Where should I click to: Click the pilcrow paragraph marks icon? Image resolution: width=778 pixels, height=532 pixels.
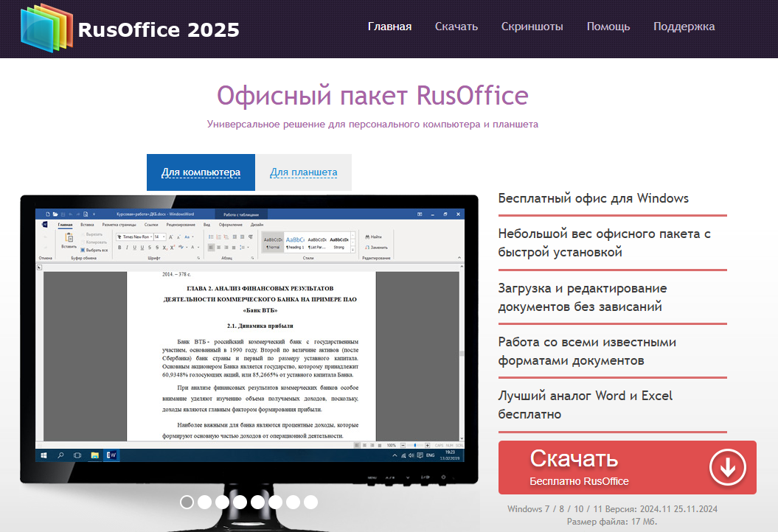tap(251, 237)
